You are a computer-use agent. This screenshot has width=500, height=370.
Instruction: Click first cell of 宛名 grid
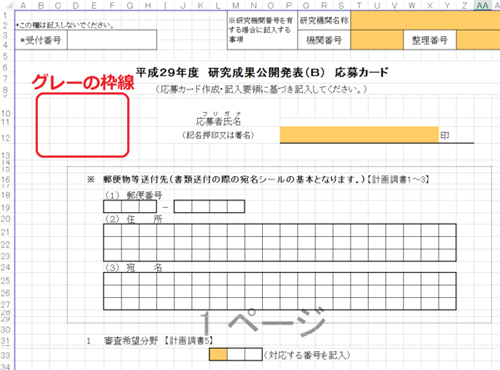tap(112, 279)
